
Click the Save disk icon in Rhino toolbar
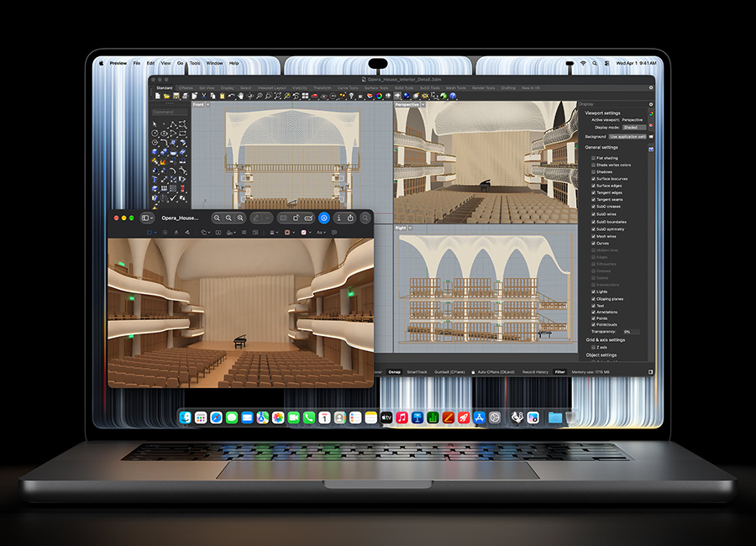[176, 96]
